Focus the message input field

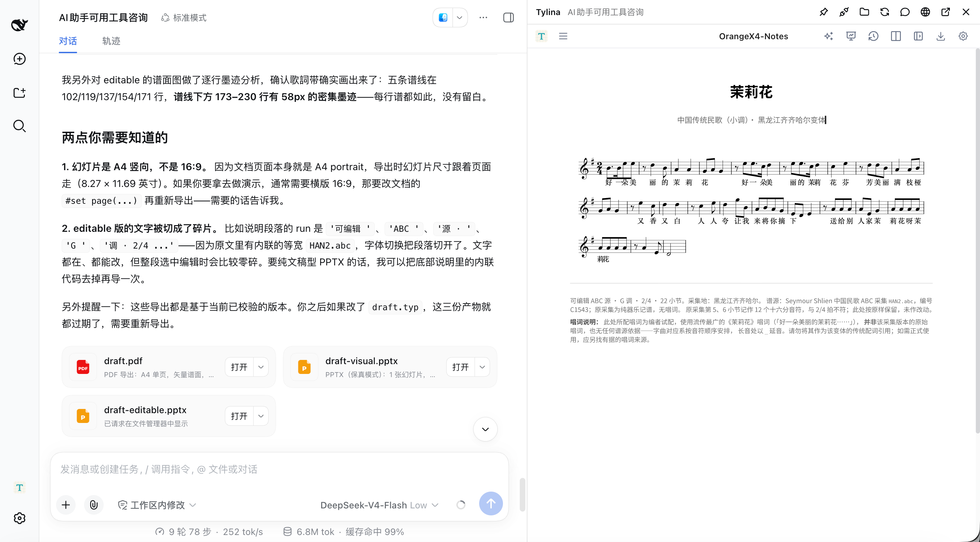point(279,470)
